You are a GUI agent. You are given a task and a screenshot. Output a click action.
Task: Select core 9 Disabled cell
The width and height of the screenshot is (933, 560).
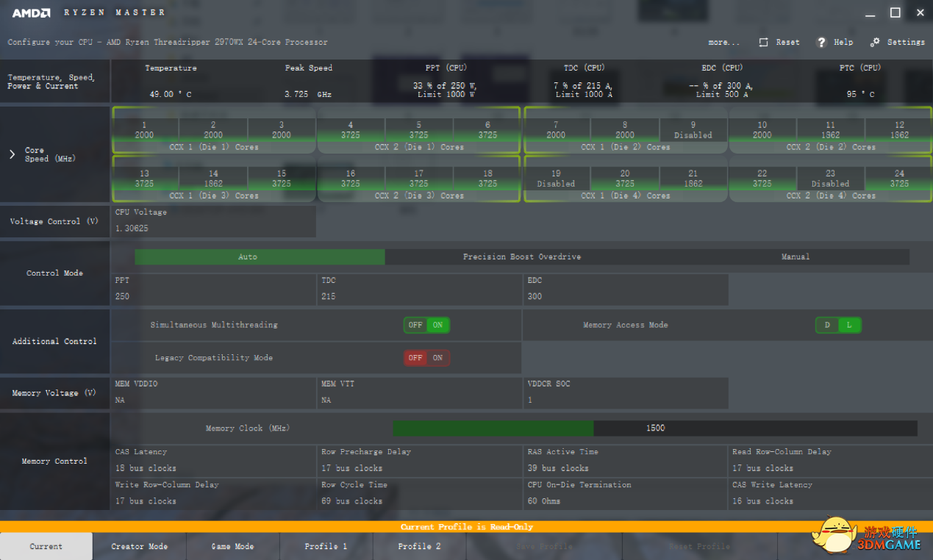[x=693, y=130]
